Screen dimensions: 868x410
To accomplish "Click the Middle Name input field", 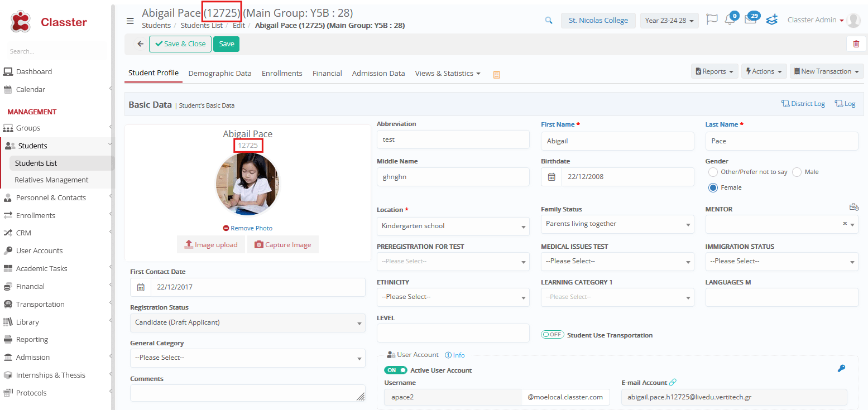I will pyautogui.click(x=453, y=177).
